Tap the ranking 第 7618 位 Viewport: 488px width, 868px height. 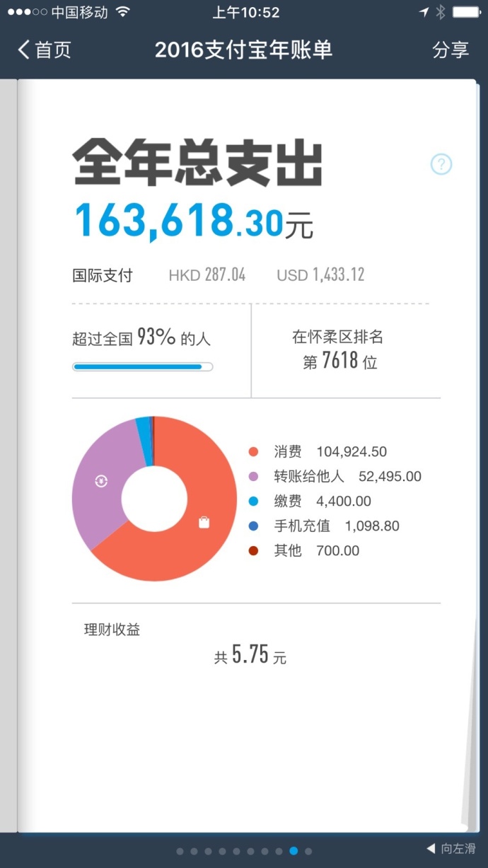click(340, 361)
